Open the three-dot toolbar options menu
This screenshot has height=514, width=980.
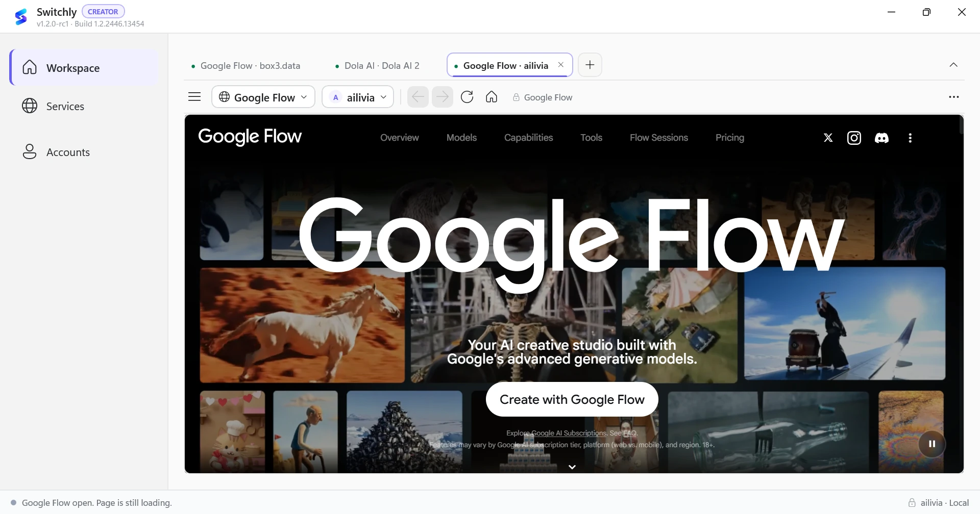954,97
